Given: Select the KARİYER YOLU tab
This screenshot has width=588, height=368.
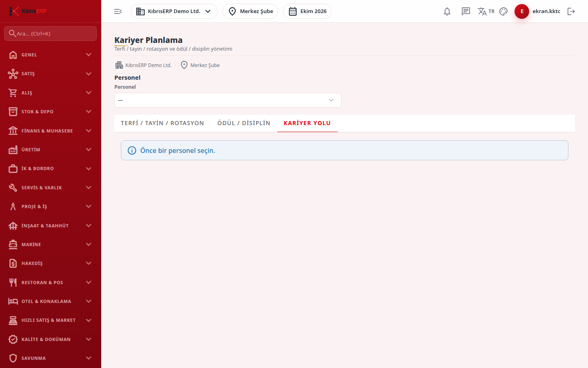Looking at the screenshot, I should 307,123.
